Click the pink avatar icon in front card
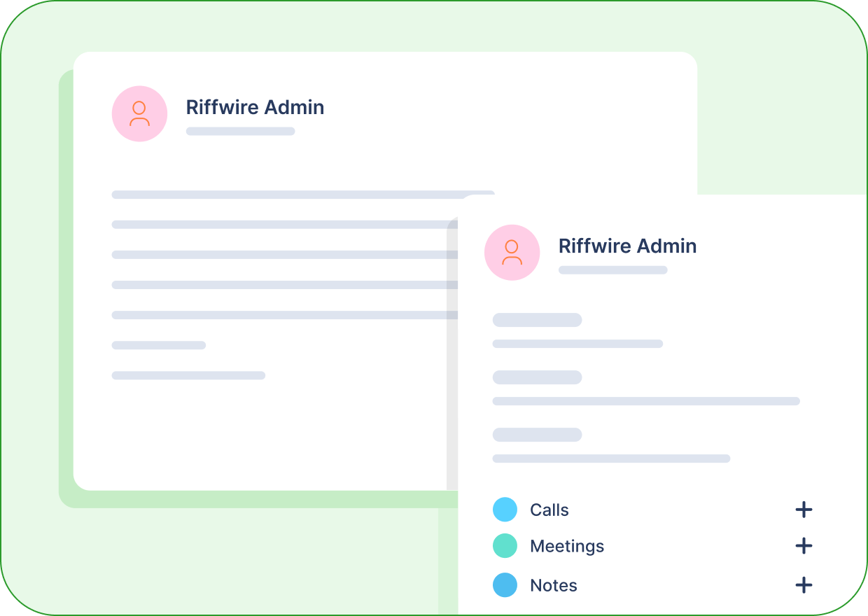The height and width of the screenshot is (616, 868). point(512,252)
